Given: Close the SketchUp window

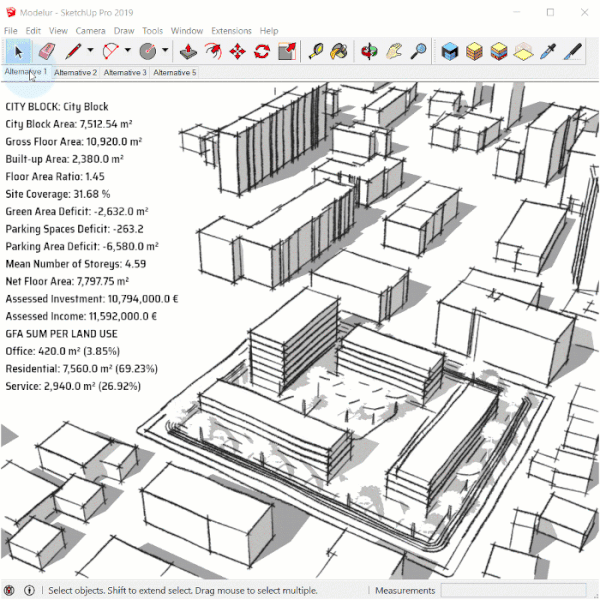Looking at the screenshot, I should [584, 12].
